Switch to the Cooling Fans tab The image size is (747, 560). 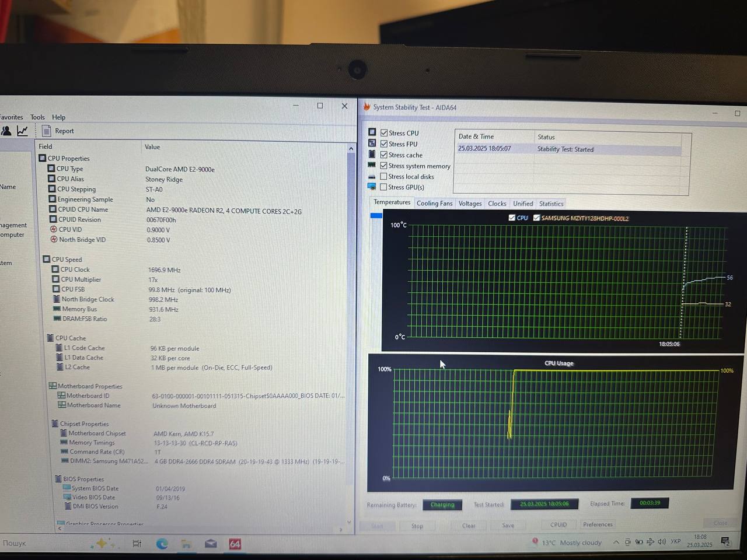click(x=434, y=203)
